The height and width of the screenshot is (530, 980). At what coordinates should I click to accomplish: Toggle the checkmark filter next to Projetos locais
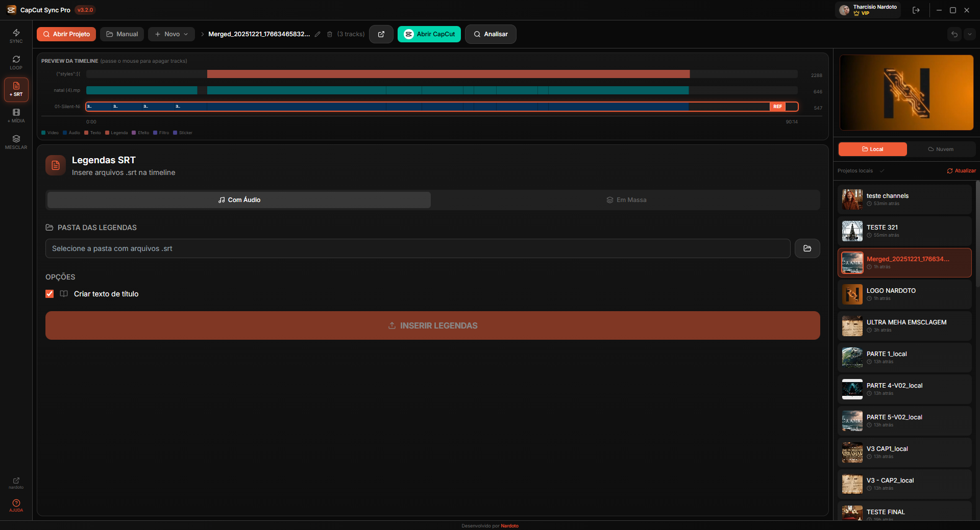[883, 171]
